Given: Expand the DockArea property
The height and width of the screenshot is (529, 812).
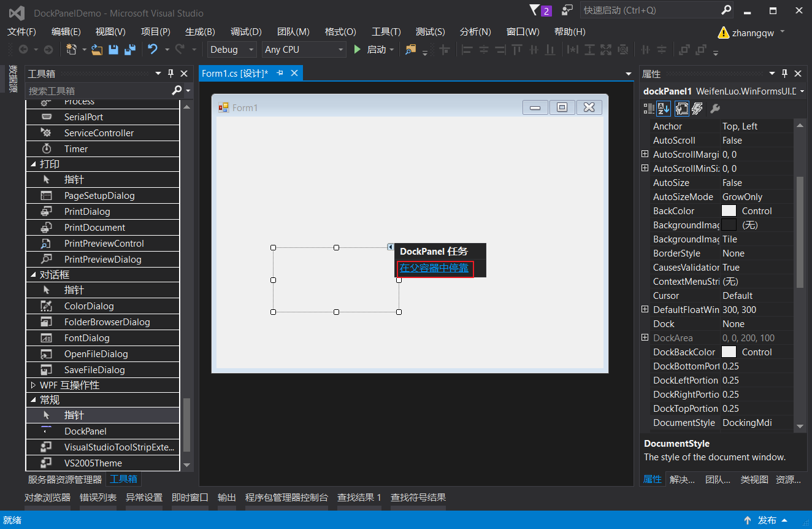Looking at the screenshot, I should 645,338.
